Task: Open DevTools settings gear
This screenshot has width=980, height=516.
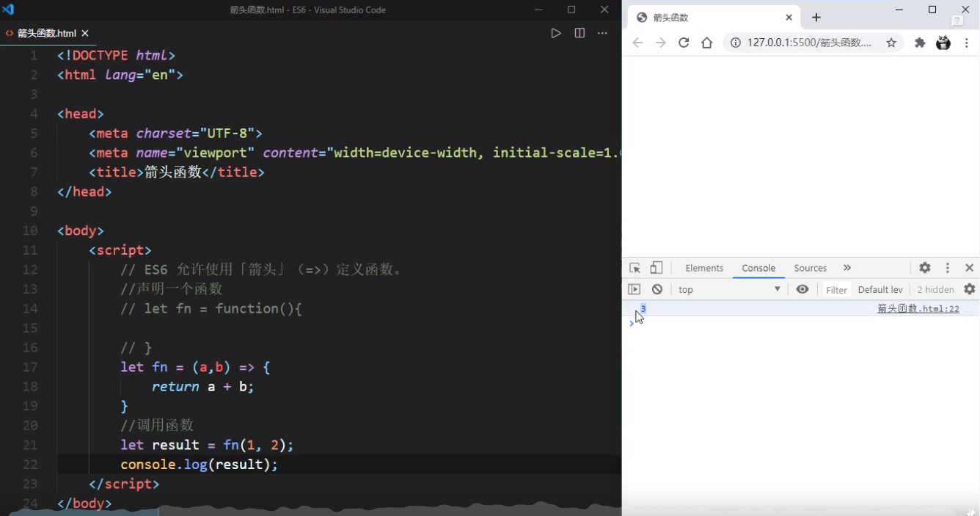Action: pyautogui.click(x=925, y=268)
